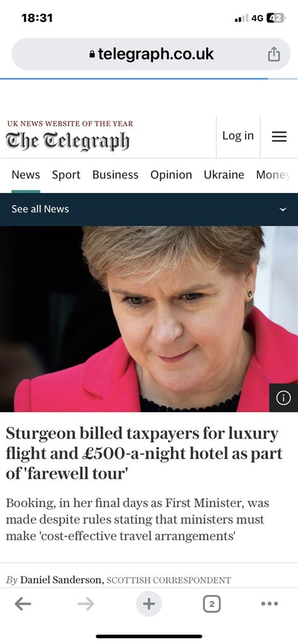
Task: Open author Daniel Sanderson's page
Action: pos(62,580)
